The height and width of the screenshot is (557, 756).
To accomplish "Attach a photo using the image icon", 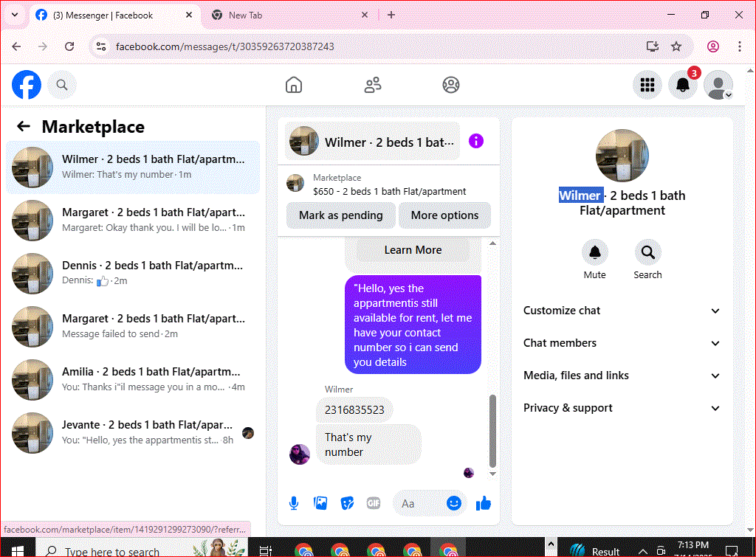I will [320, 504].
